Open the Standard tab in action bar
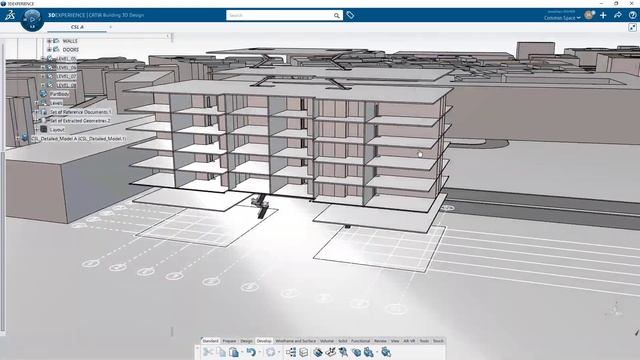 (x=211, y=341)
